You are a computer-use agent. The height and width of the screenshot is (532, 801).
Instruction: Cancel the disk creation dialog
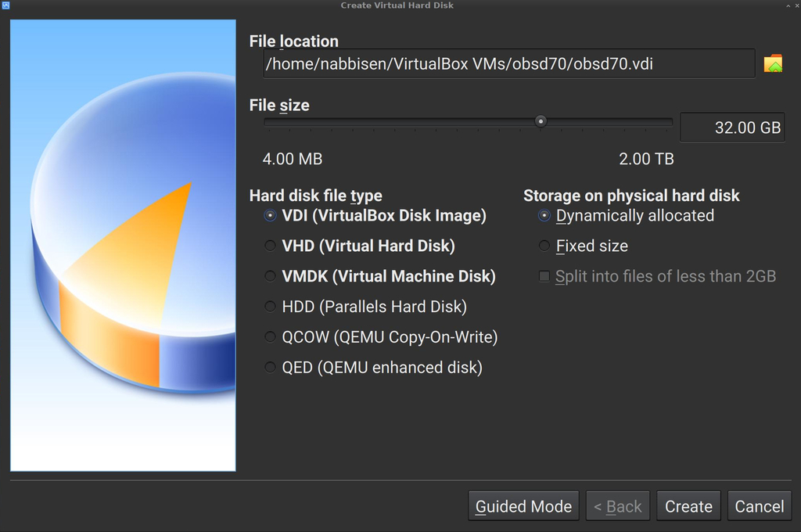coord(759,506)
